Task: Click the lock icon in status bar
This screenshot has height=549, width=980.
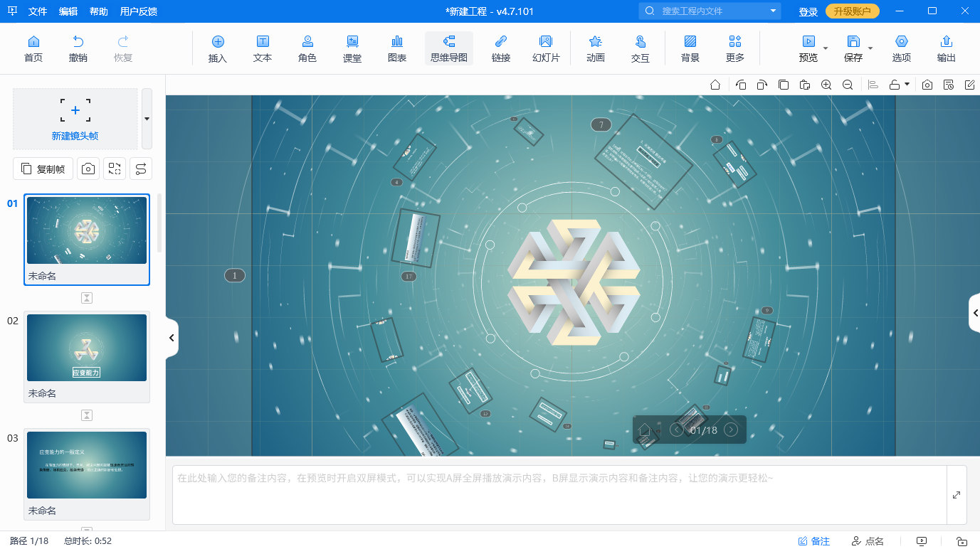Action: point(961,541)
